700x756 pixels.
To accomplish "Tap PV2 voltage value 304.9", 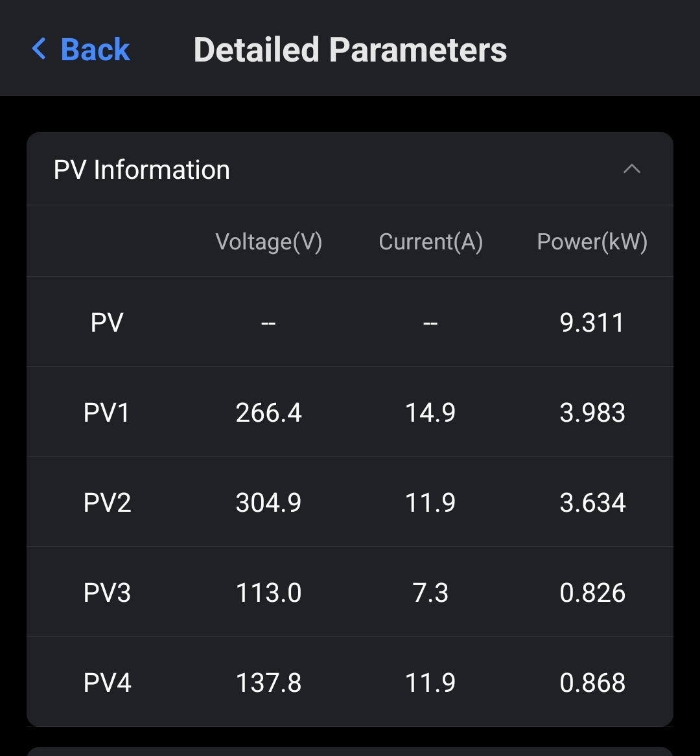I will [x=268, y=503].
